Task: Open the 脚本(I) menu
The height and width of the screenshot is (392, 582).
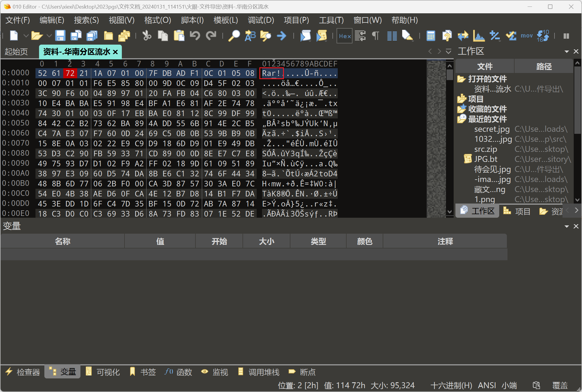Action: (192, 20)
